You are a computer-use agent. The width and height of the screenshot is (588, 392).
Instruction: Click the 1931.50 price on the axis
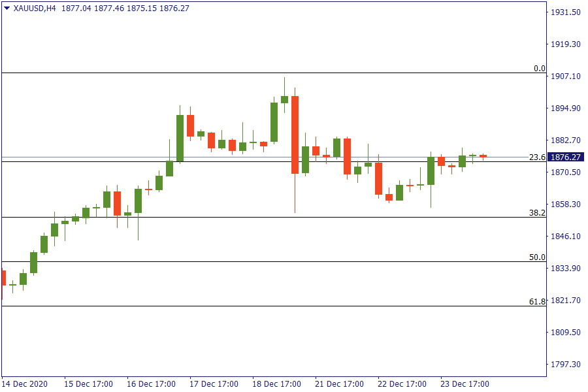[566, 12]
